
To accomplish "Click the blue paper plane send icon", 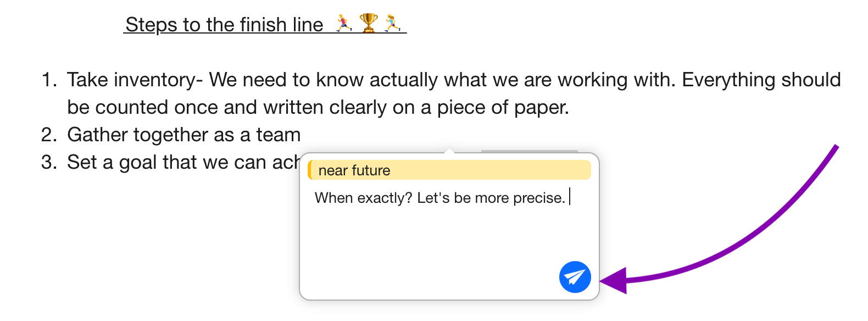I will pyautogui.click(x=574, y=277).
